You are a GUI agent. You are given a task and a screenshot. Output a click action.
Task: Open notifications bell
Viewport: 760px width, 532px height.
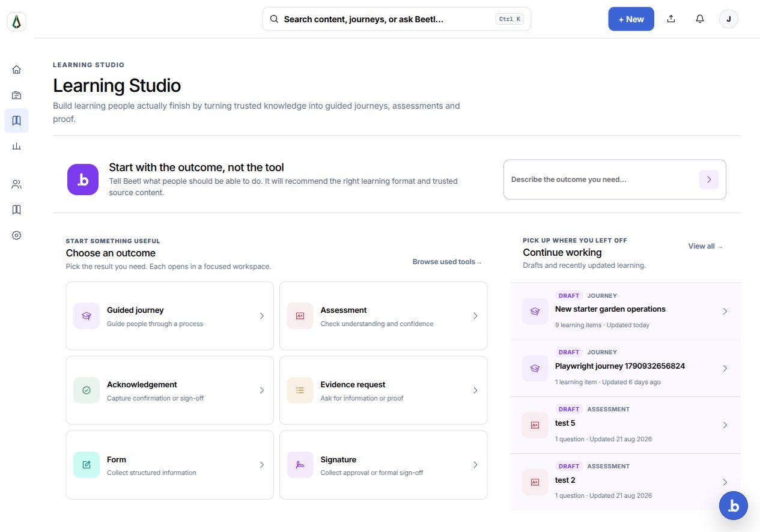point(700,19)
